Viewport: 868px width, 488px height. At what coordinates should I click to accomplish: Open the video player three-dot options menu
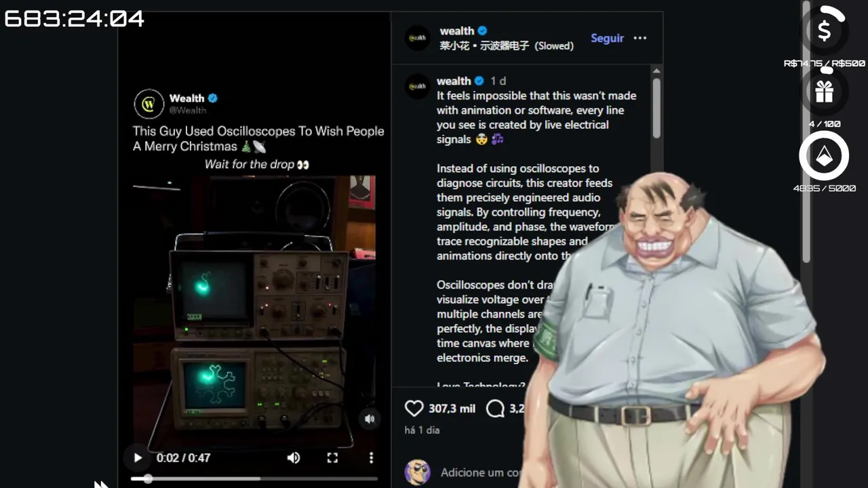click(x=371, y=457)
